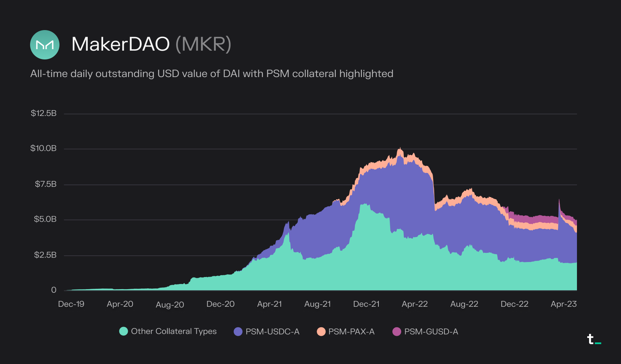
Task: Click the MakerDAO (MKR) title
Action: click(x=151, y=44)
